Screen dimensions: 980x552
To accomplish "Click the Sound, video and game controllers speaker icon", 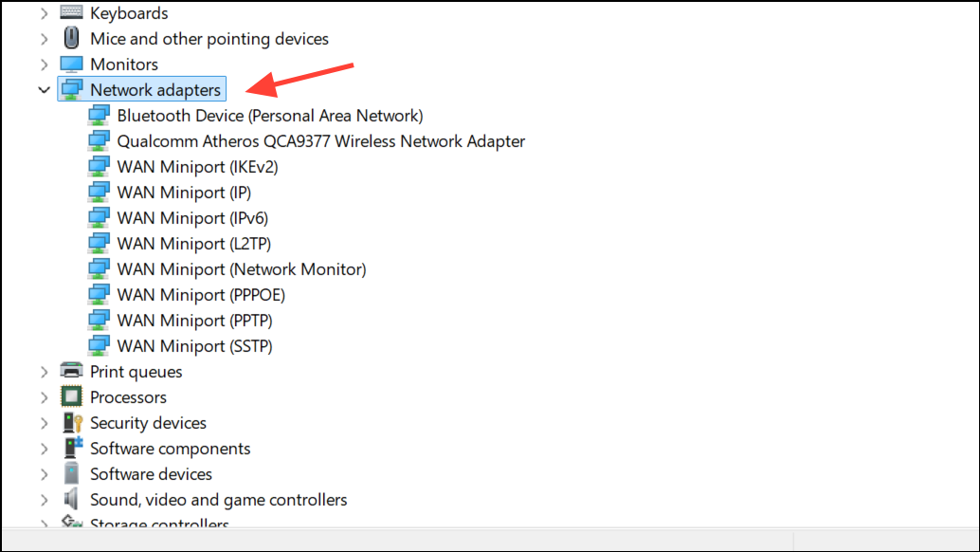I will [x=71, y=500].
